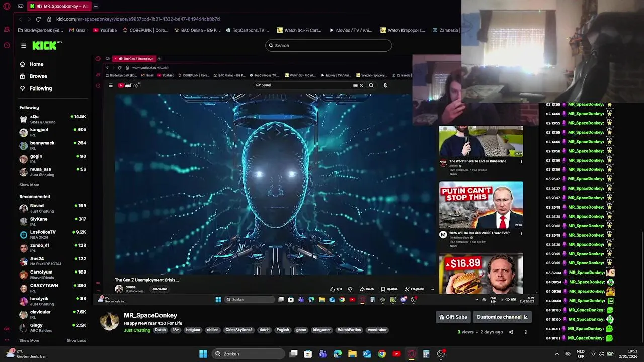This screenshot has height=362, width=644.
Task: Open clavicular recommended channel
Action: point(52,314)
